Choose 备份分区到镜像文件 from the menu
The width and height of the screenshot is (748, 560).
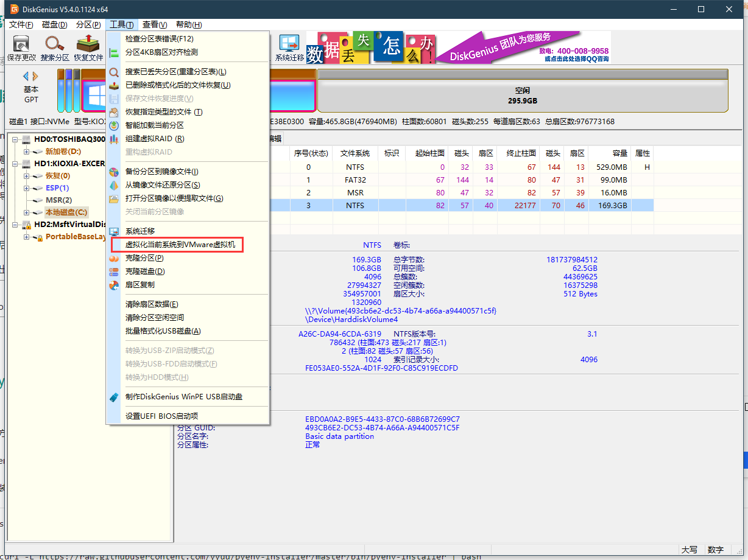click(x=161, y=172)
